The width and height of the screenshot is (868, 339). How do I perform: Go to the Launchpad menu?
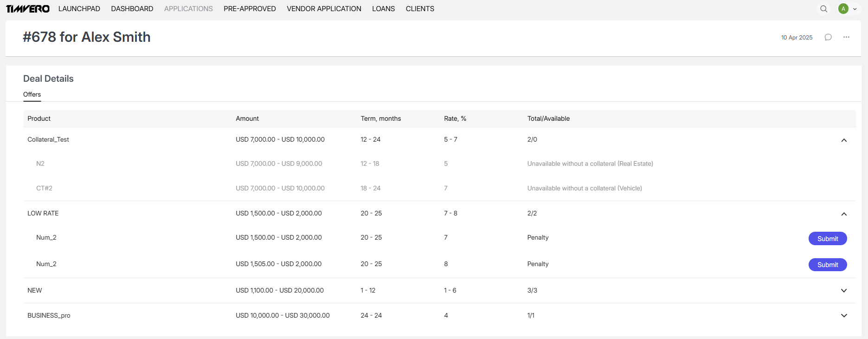click(79, 9)
